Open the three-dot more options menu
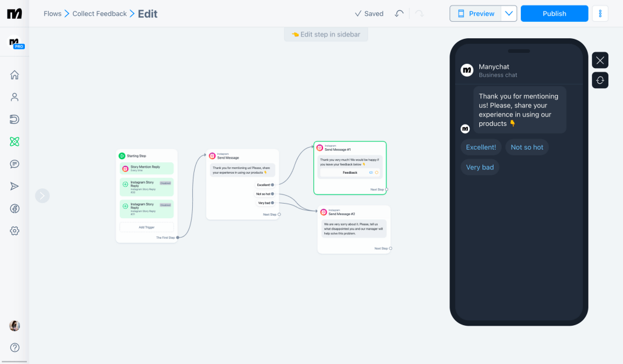The height and width of the screenshot is (364, 623). pyautogui.click(x=600, y=13)
